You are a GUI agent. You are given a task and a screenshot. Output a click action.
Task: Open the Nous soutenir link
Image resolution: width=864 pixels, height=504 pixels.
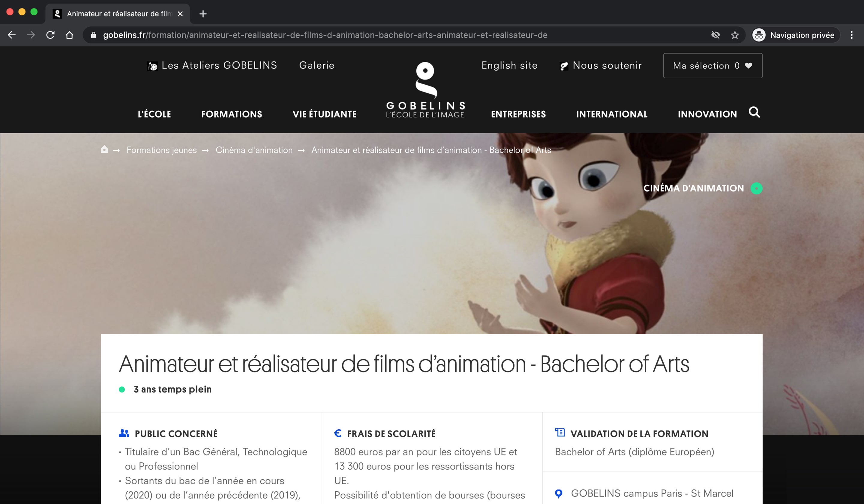600,65
